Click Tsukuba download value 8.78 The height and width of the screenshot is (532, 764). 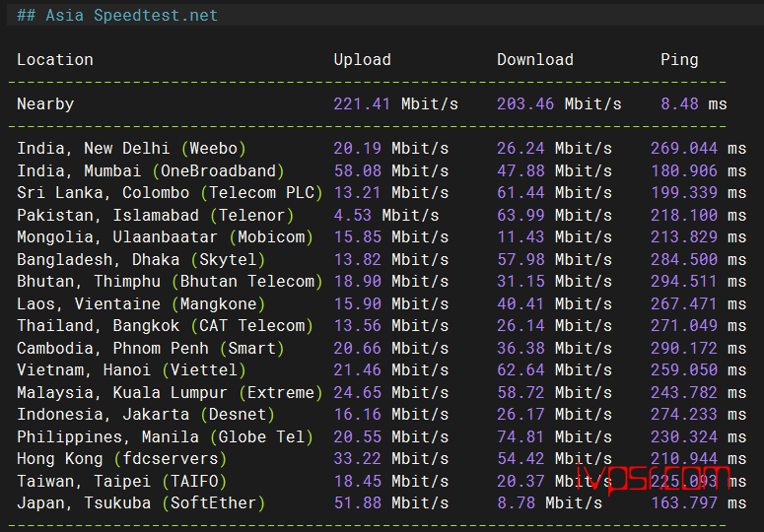[516, 502]
